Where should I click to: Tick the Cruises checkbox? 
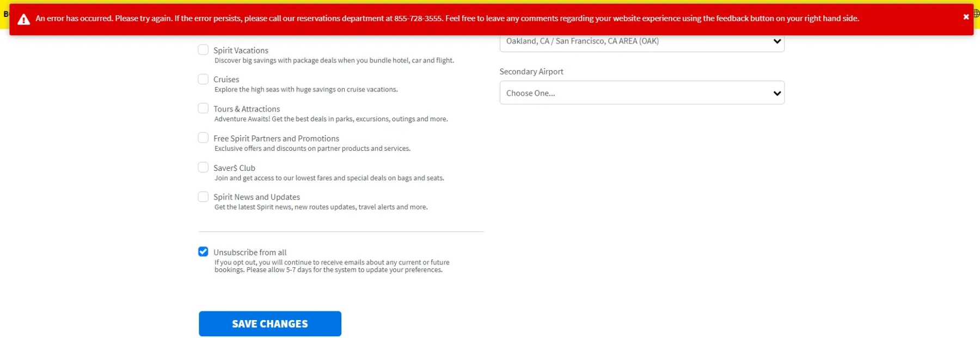pyautogui.click(x=203, y=79)
